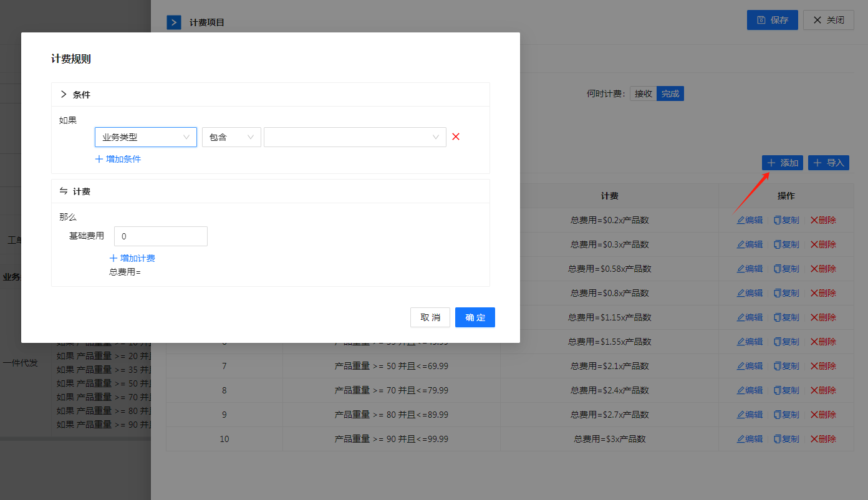Click edit pencil icon for 总费用=$0.2x产品数 row
The width and height of the screenshot is (868, 500).
tap(741, 220)
